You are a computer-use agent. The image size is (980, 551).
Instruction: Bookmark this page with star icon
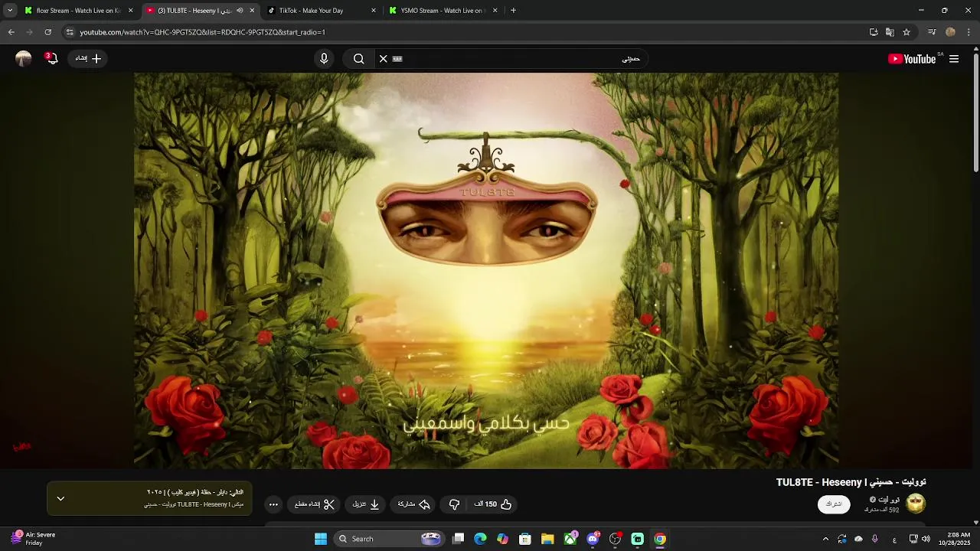tap(906, 32)
